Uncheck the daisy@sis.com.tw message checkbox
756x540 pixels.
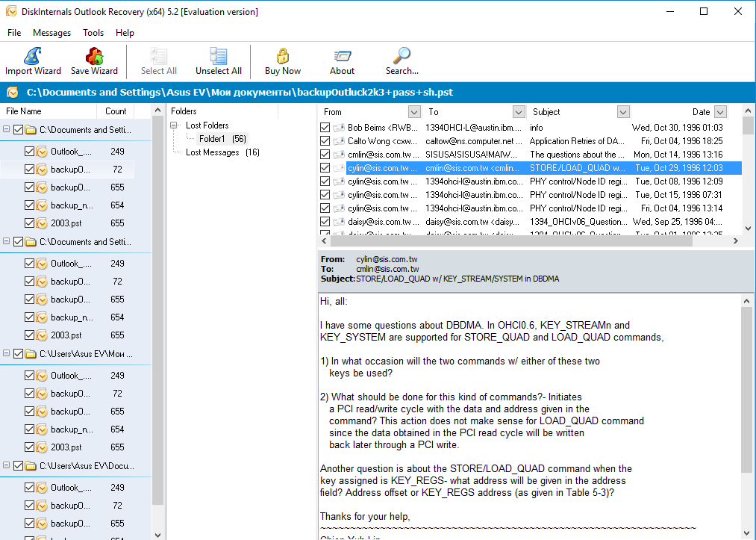click(x=325, y=222)
